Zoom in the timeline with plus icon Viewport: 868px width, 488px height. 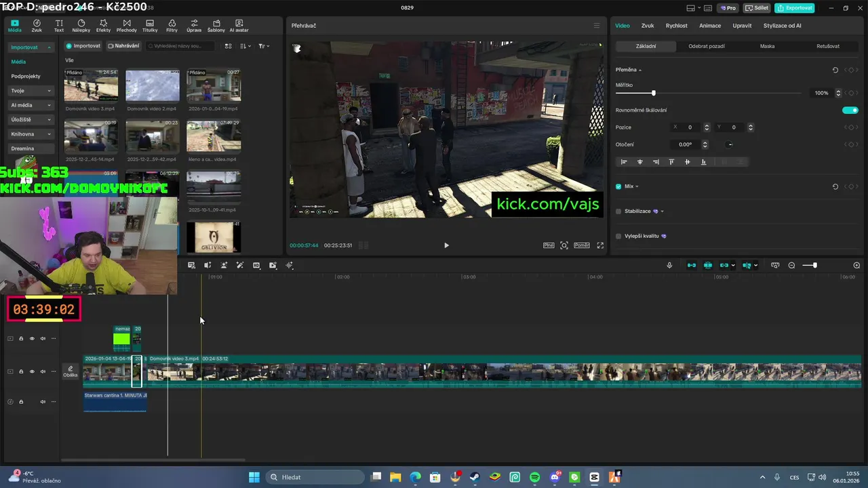pyautogui.click(x=856, y=265)
